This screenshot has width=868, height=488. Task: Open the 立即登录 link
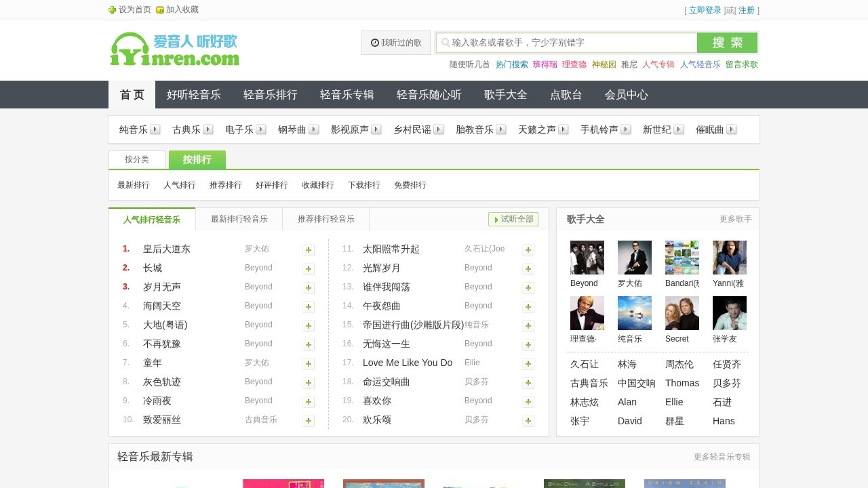tap(705, 10)
